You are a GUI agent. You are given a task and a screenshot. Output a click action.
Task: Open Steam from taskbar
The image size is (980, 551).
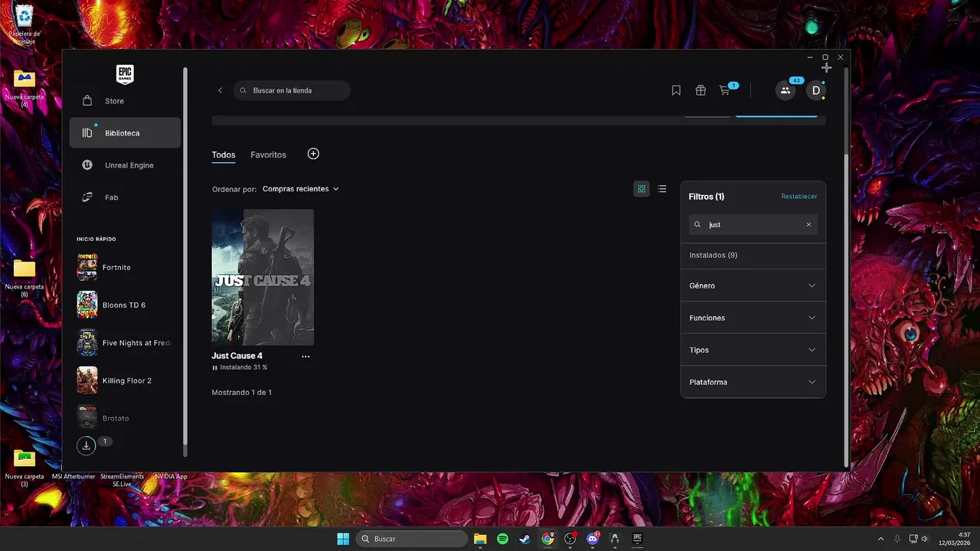pos(524,539)
